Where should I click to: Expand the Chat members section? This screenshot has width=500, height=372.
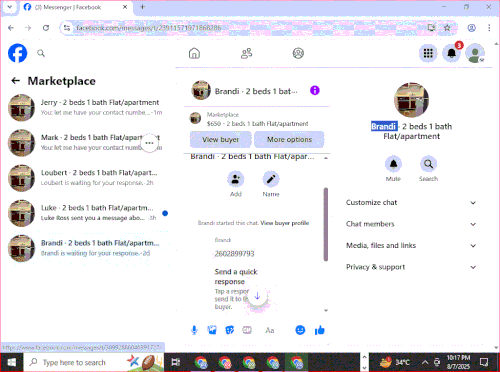click(411, 224)
